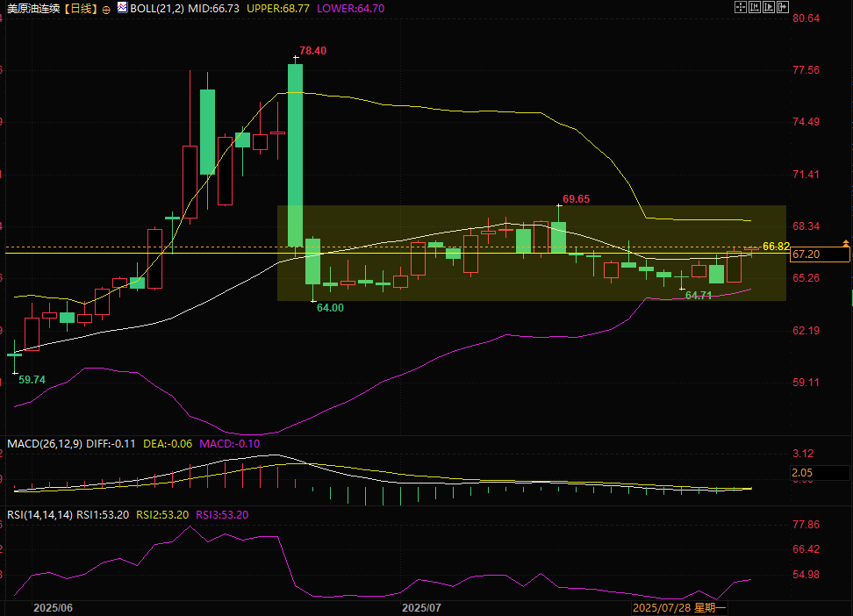Activate the crosshair cursor icon

tap(741, 7)
